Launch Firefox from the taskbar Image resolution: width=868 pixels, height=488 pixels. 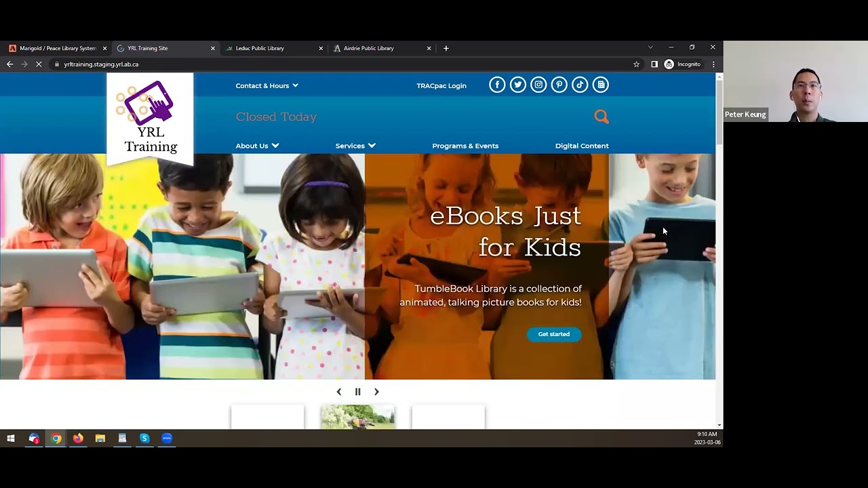(x=78, y=439)
